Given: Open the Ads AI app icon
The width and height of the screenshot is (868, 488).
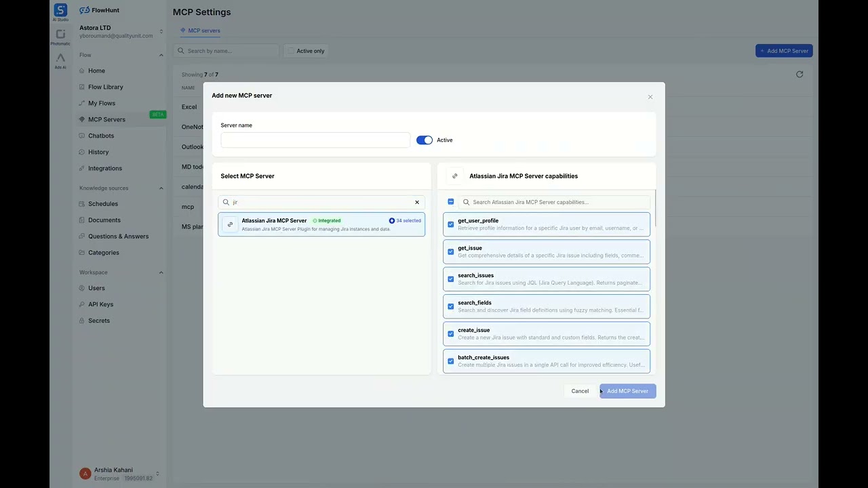Looking at the screenshot, I should click(60, 58).
